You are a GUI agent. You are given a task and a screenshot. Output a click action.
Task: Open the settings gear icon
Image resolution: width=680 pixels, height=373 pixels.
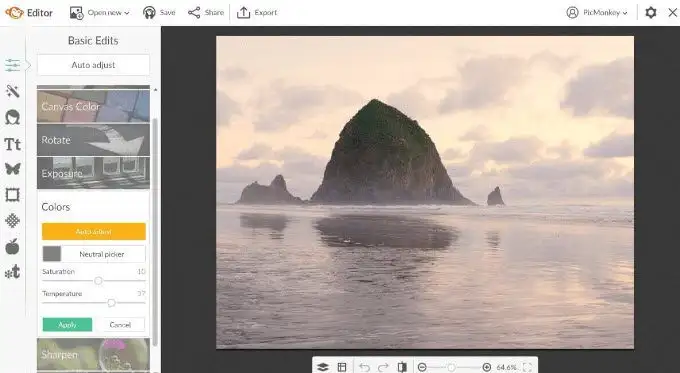[x=651, y=13]
